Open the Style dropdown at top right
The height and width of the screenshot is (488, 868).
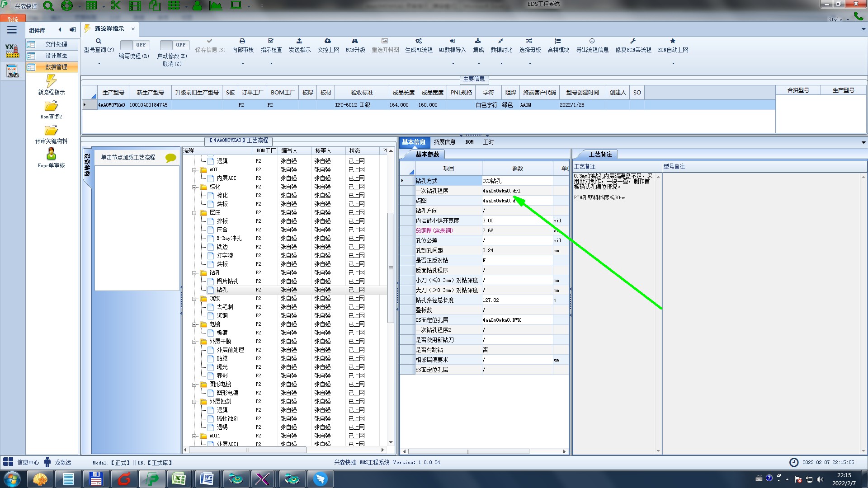(x=838, y=19)
